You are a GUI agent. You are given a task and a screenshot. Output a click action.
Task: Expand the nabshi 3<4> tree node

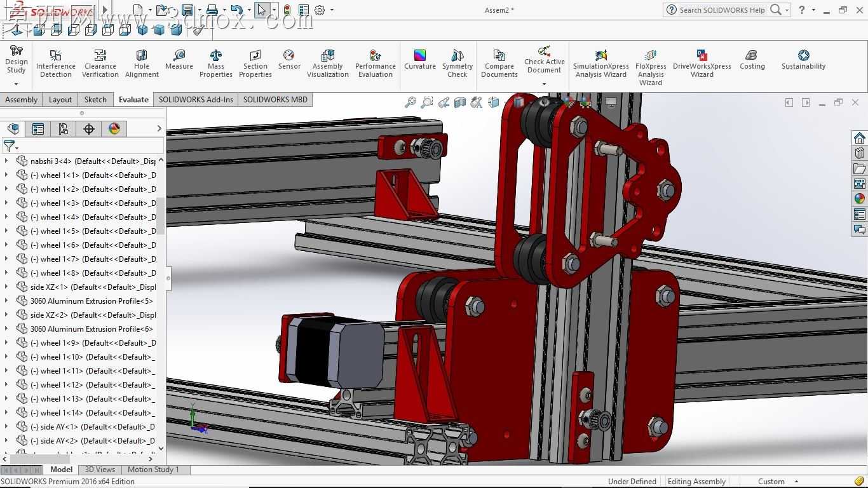coord(6,161)
